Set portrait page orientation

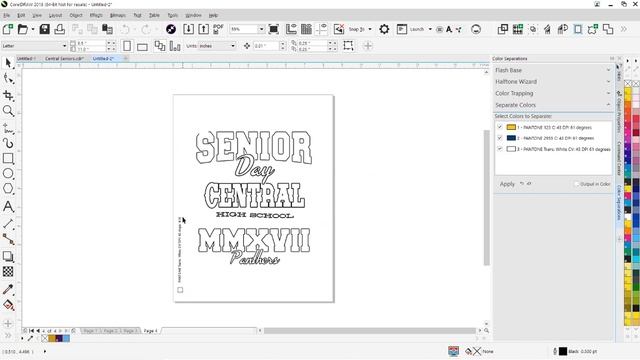[127, 46]
